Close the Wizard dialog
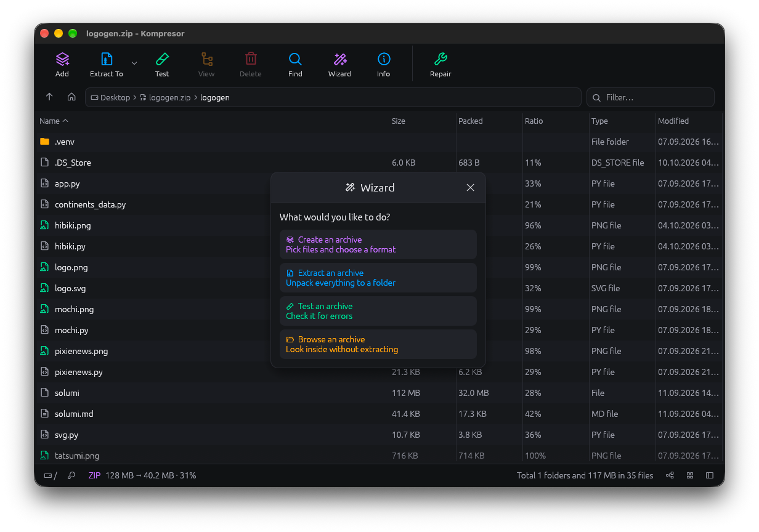The height and width of the screenshot is (532, 759). click(x=470, y=188)
